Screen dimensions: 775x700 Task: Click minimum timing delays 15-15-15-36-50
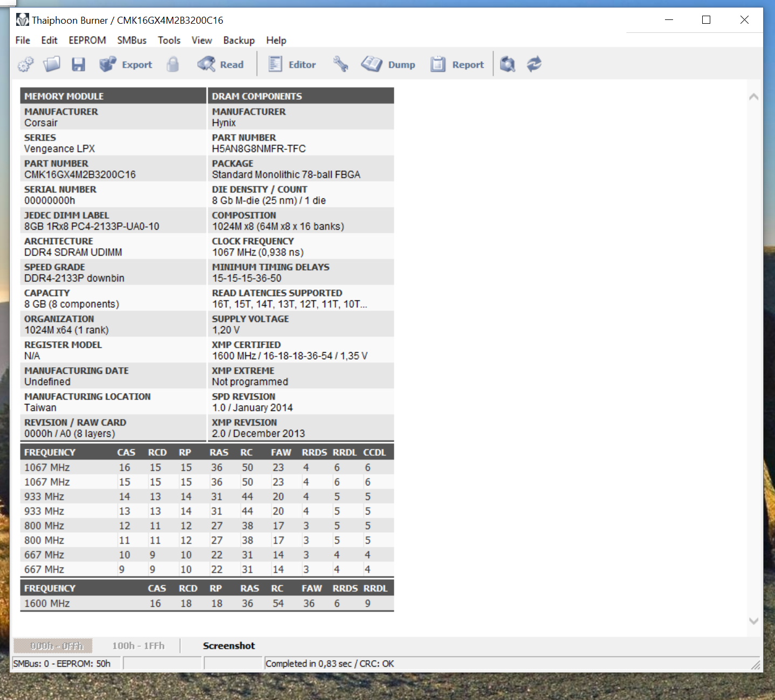(246, 278)
